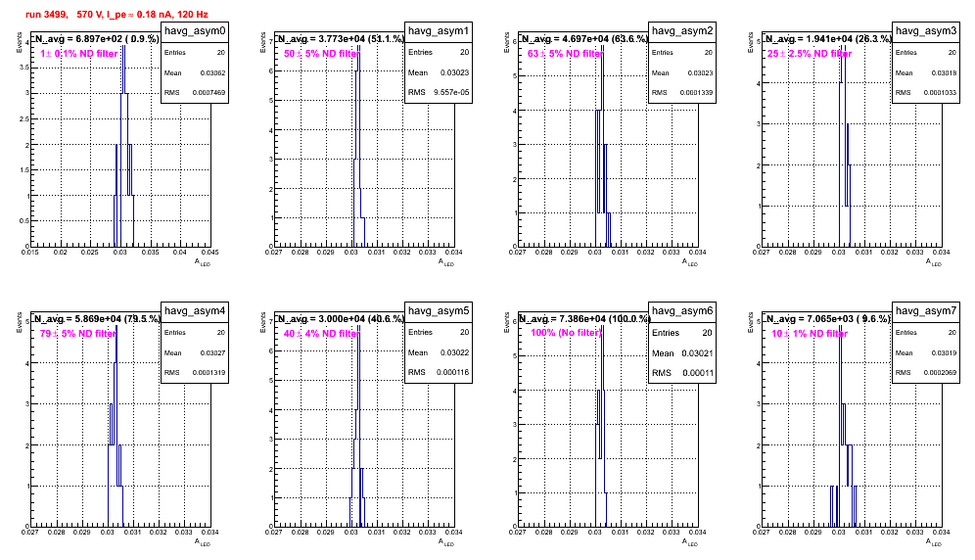Click the A_LED axis title under havg_asym0 plot
The image size is (975, 560).
[x=203, y=262]
